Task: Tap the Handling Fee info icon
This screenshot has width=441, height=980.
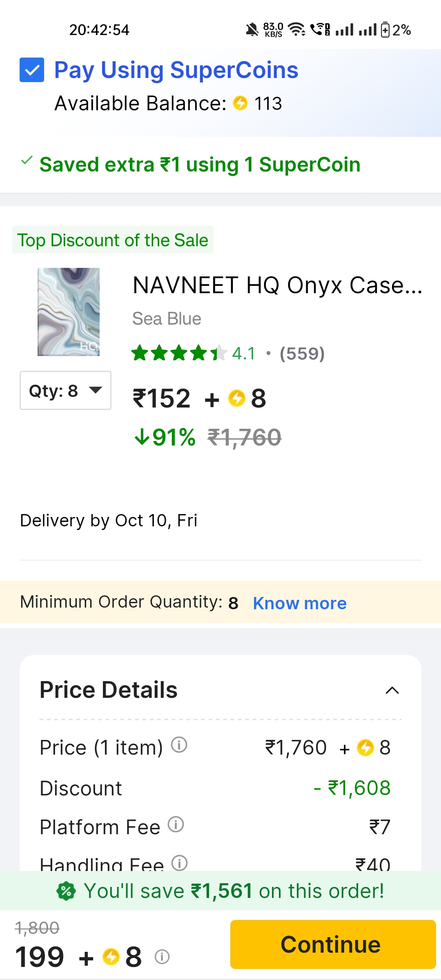Action: 179,862
